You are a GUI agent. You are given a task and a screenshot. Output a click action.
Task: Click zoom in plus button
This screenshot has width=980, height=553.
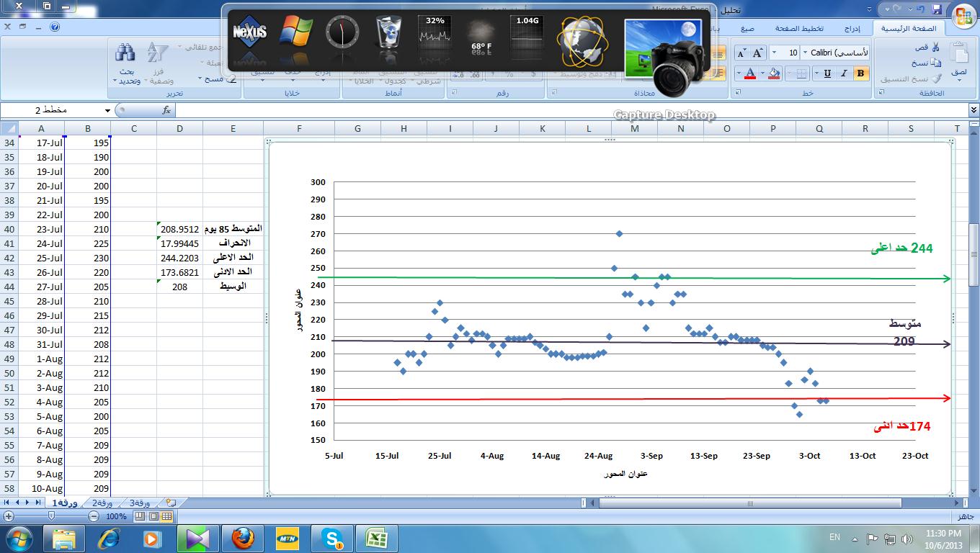click(x=9, y=516)
